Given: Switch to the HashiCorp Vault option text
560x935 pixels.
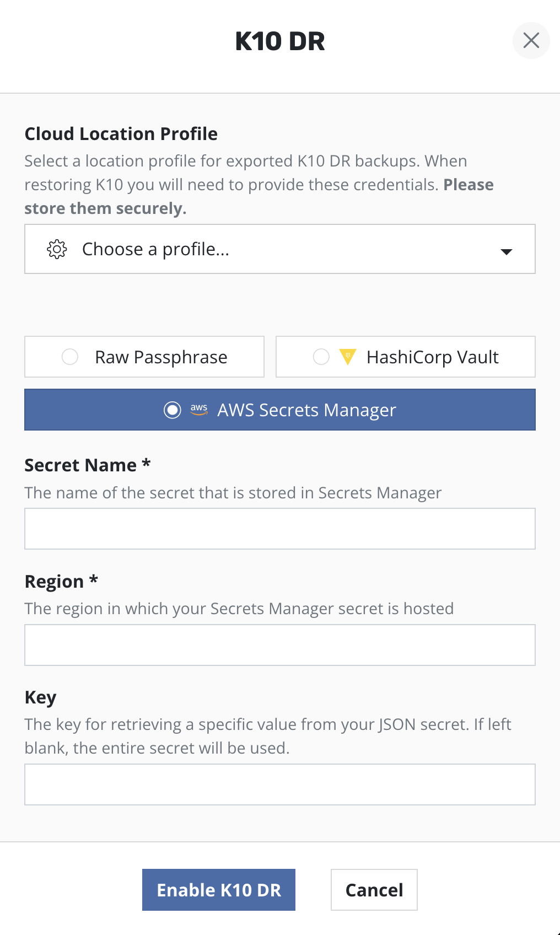Looking at the screenshot, I should coord(432,357).
